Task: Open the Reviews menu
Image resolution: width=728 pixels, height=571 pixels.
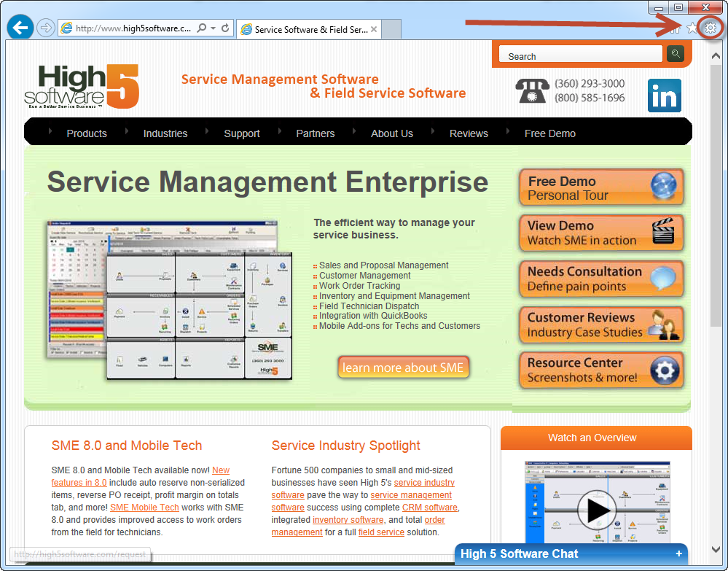Action: pyautogui.click(x=469, y=133)
